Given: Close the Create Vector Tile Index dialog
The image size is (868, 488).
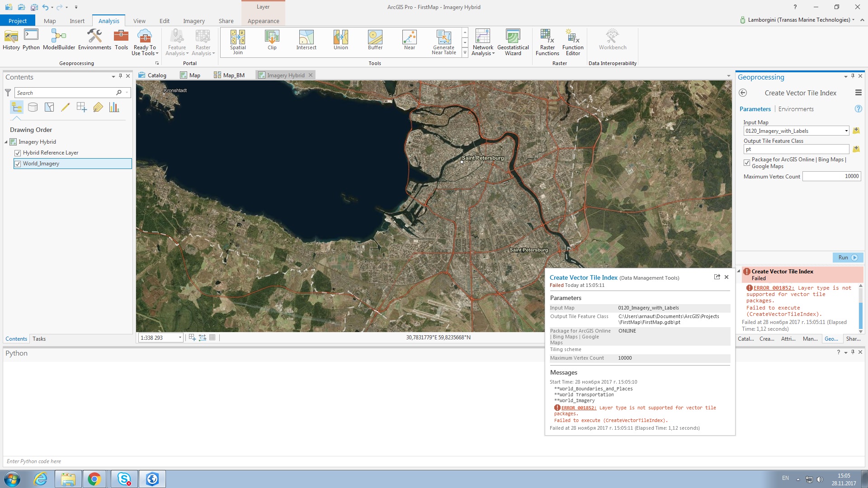Looking at the screenshot, I should tap(726, 277).
